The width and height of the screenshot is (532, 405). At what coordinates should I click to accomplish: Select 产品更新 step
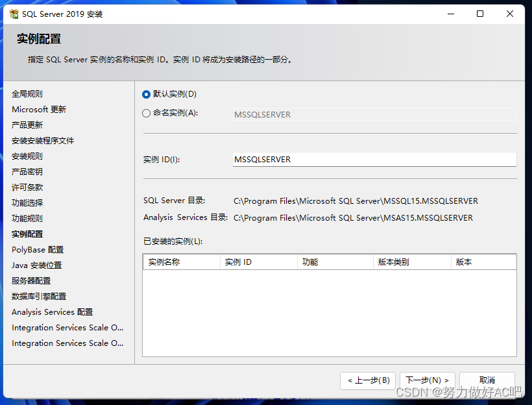pos(27,125)
